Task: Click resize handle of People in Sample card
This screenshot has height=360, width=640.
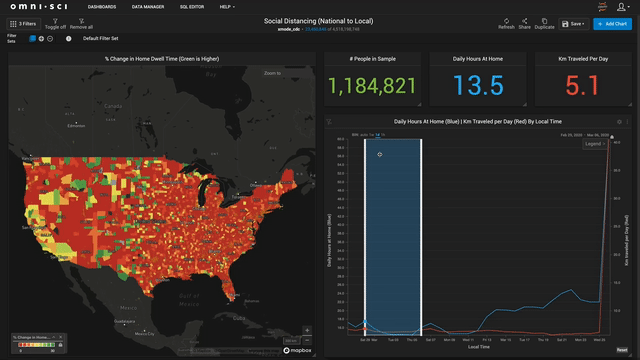Action: [x=419, y=104]
